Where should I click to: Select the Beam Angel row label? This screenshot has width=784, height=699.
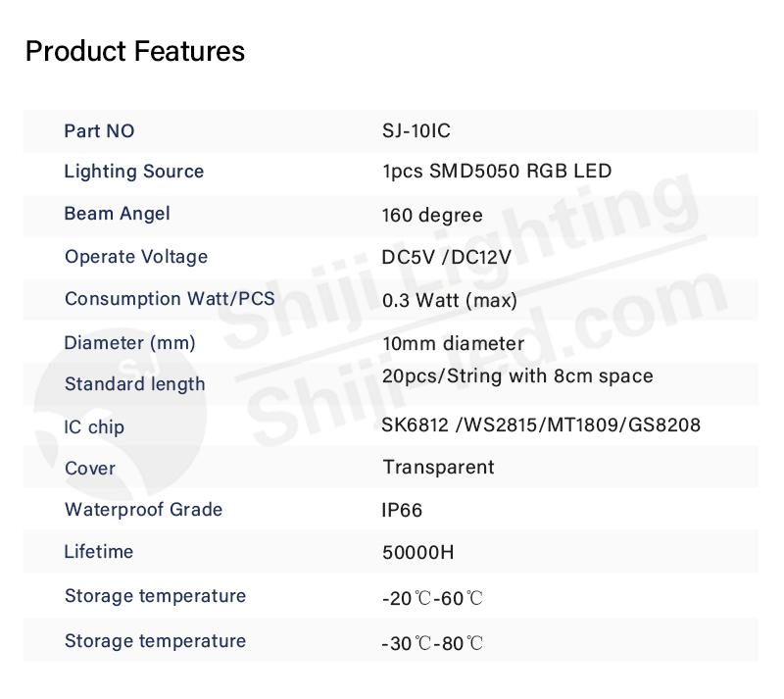tap(117, 214)
